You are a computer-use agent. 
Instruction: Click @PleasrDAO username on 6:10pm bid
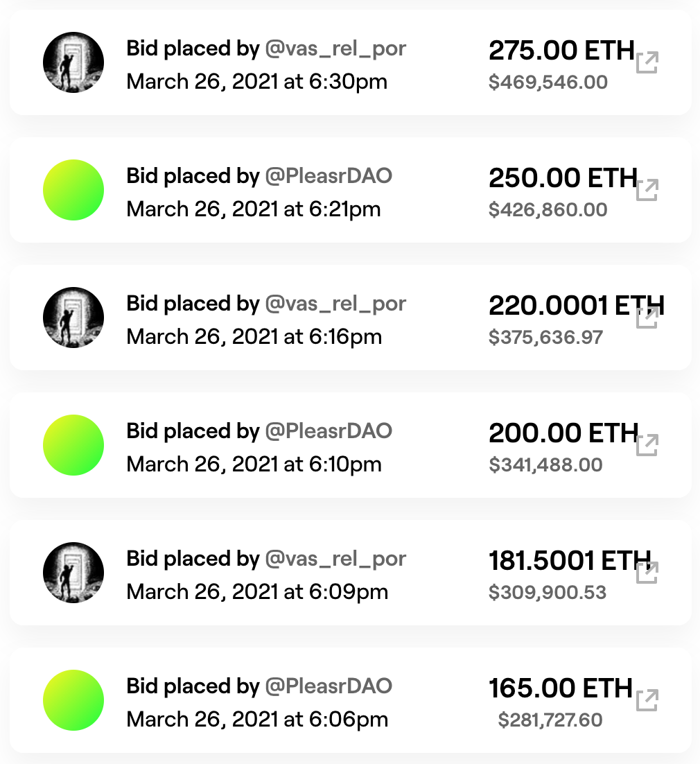329,431
